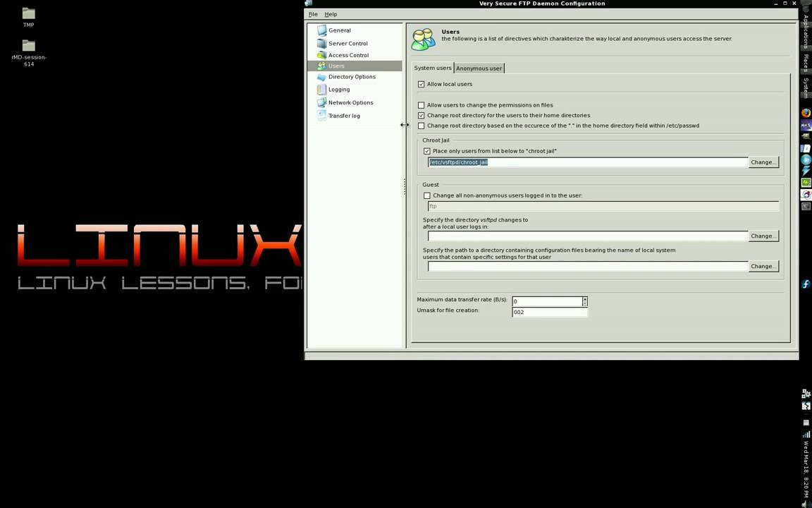
Task: Select Users in the sidebar
Action: (355, 66)
